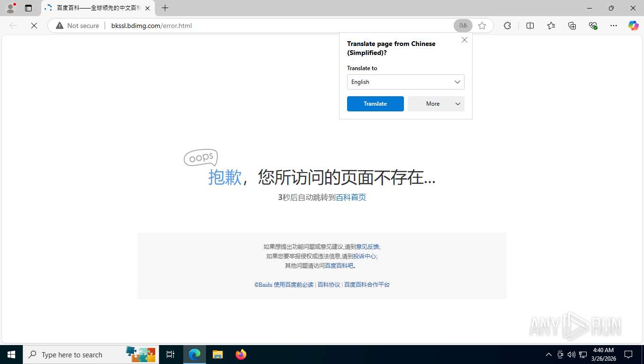Open the volume speaker tray icon
644x364 pixels.
tap(572, 355)
